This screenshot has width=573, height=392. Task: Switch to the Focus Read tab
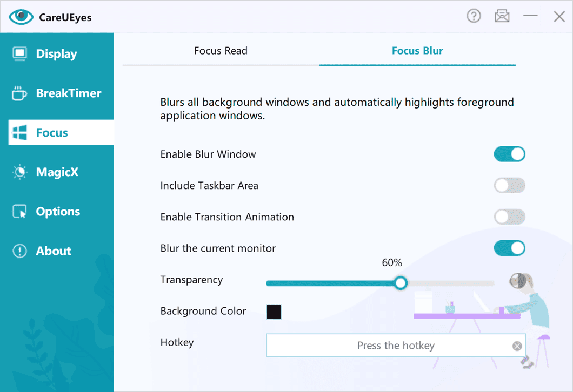click(221, 51)
